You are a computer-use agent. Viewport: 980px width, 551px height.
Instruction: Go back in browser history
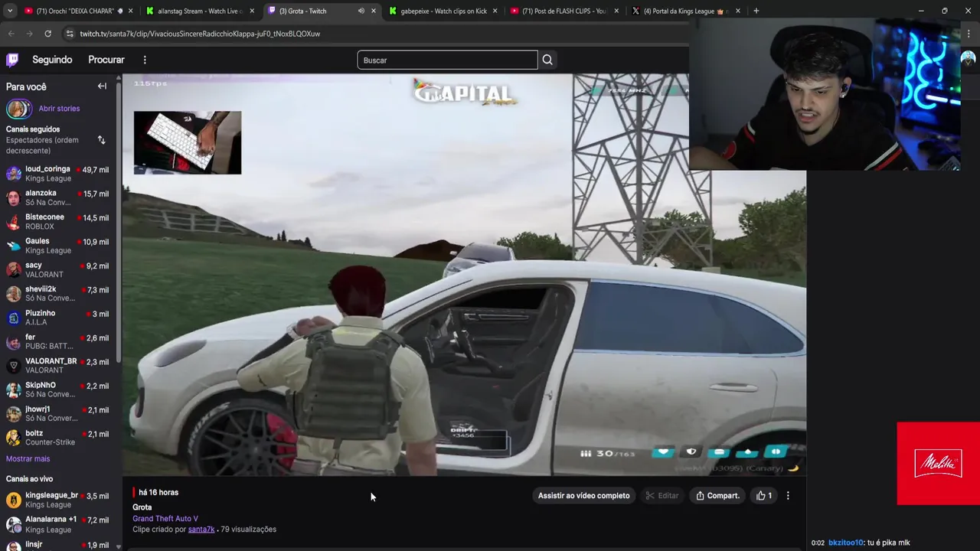[11, 34]
